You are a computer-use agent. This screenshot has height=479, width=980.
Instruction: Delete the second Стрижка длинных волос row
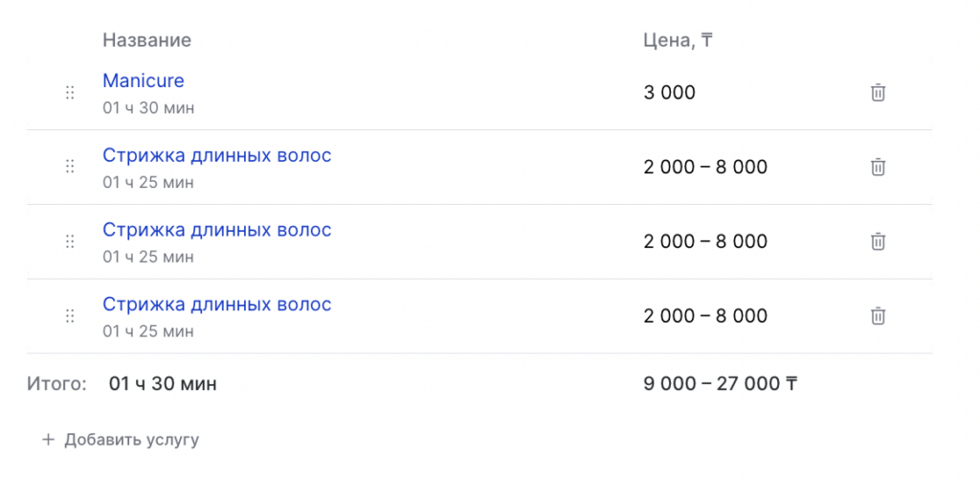click(878, 241)
